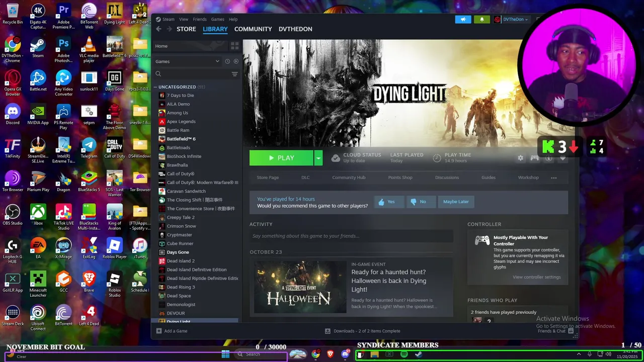
Task: Open Brave browser in the taskbar
Action: click(330, 354)
